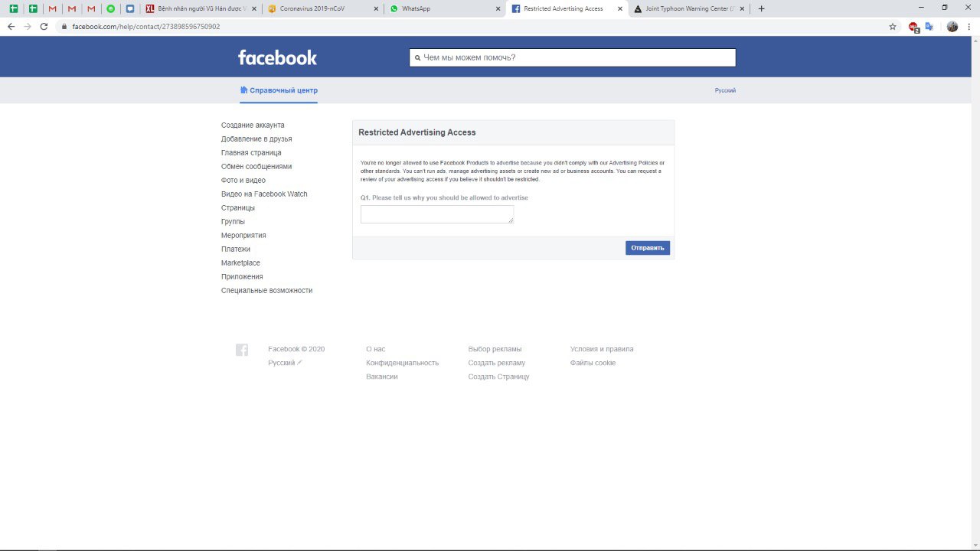Click the Русский language link in header bar
This screenshot has height=551, width=980.
coord(725,90)
